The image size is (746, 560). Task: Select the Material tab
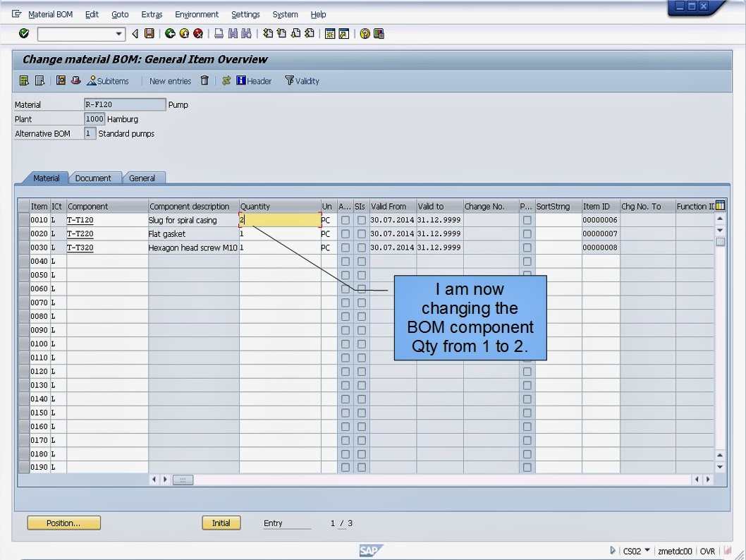(46, 178)
